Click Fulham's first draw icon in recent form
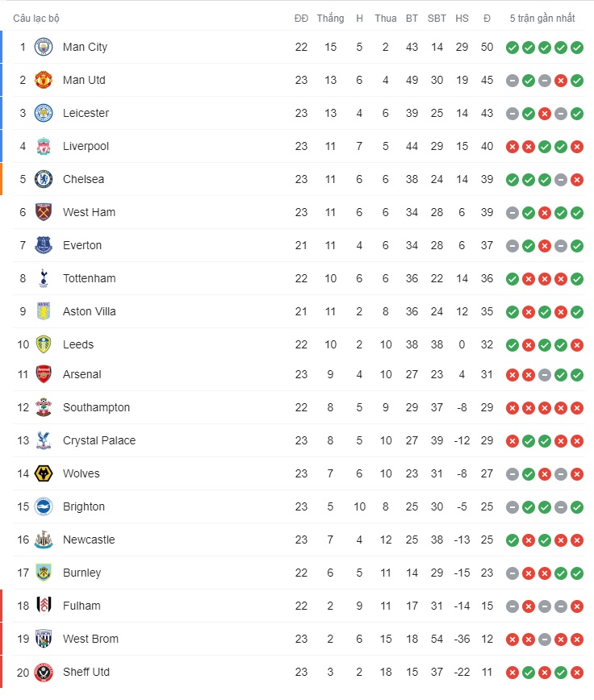The image size is (594, 700). [512, 606]
